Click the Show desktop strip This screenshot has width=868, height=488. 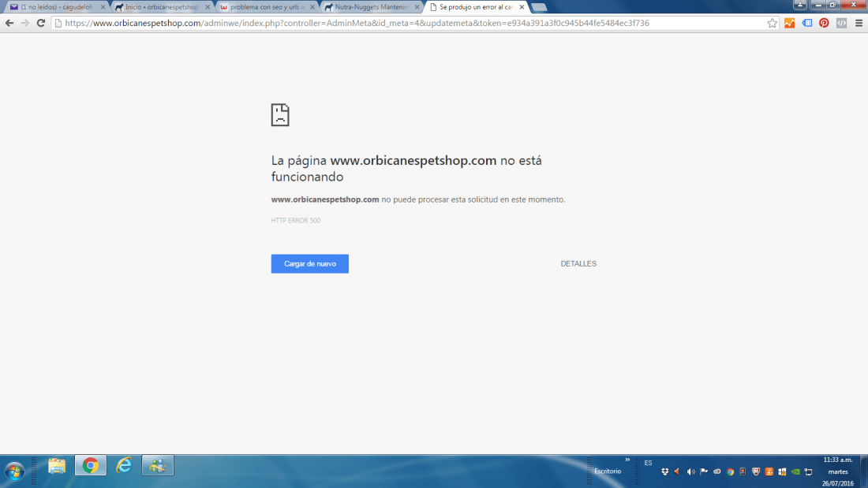(x=864, y=471)
